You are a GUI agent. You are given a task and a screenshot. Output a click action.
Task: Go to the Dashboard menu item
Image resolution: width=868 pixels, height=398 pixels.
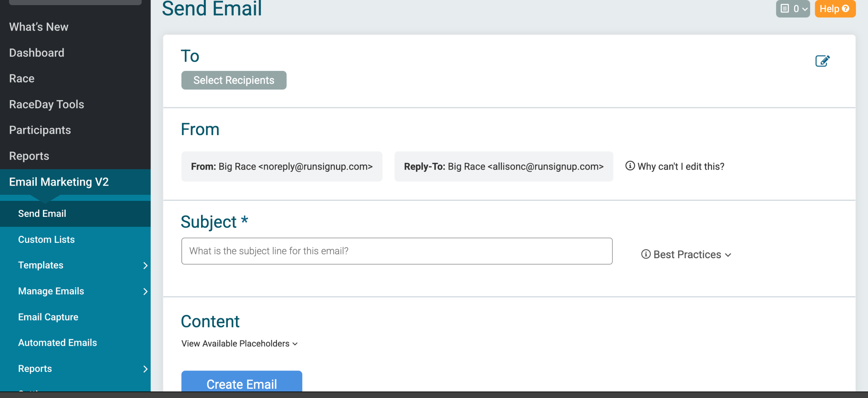(x=37, y=53)
